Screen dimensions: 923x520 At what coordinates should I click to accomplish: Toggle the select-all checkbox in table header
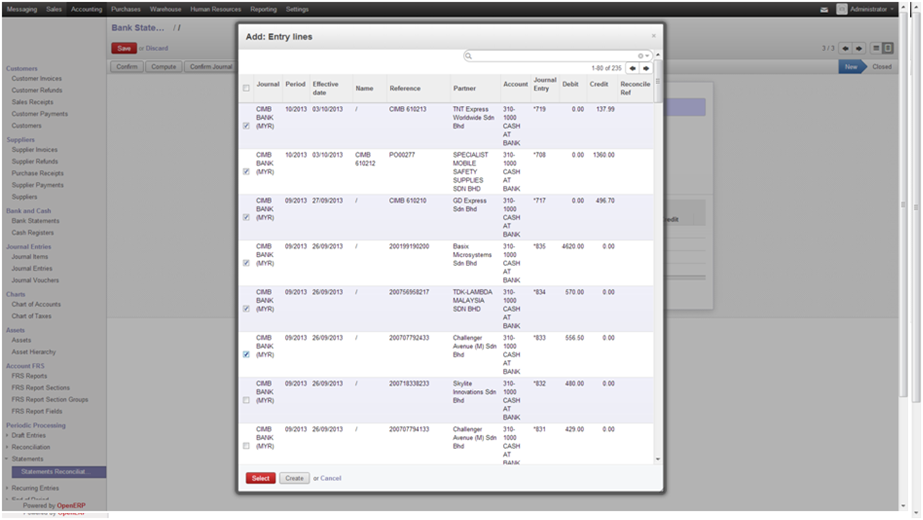(x=246, y=88)
